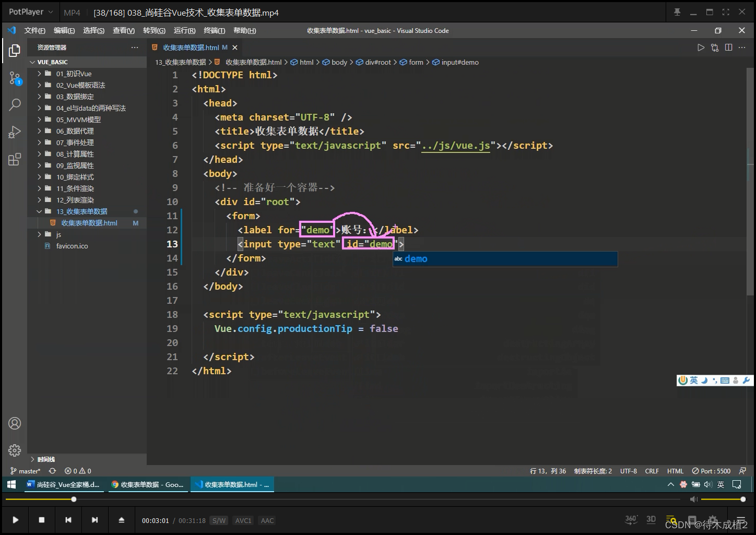This screenshot has height=535, width=756.
Task: Switch to Word document taskbar item
Action: [64, 484]
